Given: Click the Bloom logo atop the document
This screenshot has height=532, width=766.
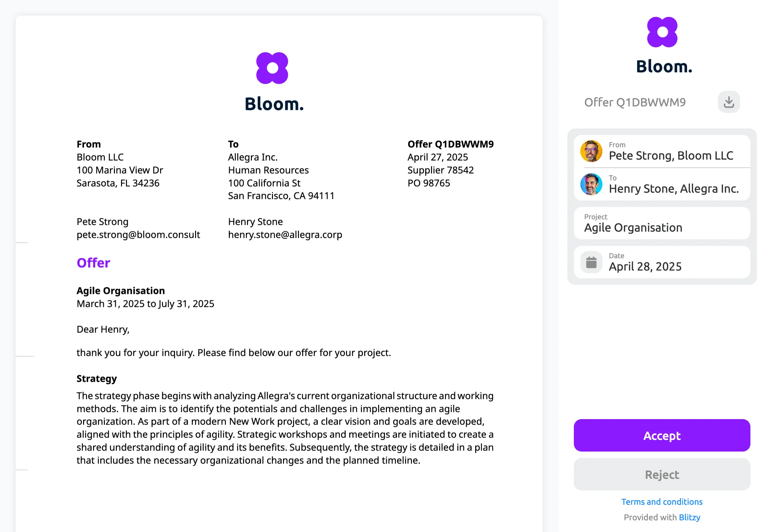Looking at the screenshot, I should coord(272,68).
